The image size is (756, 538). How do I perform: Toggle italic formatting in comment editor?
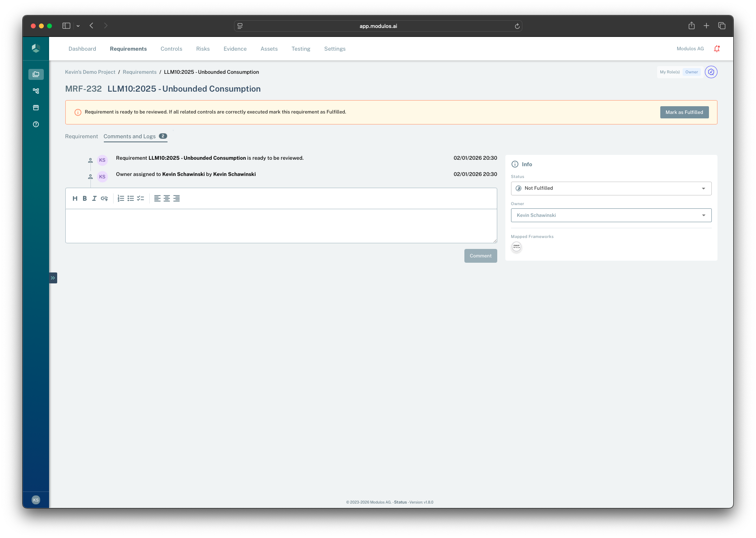pos(94,198)
